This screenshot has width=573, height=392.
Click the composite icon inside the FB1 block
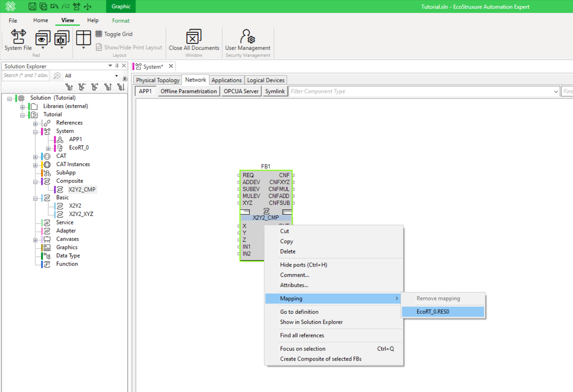point(266,211)
